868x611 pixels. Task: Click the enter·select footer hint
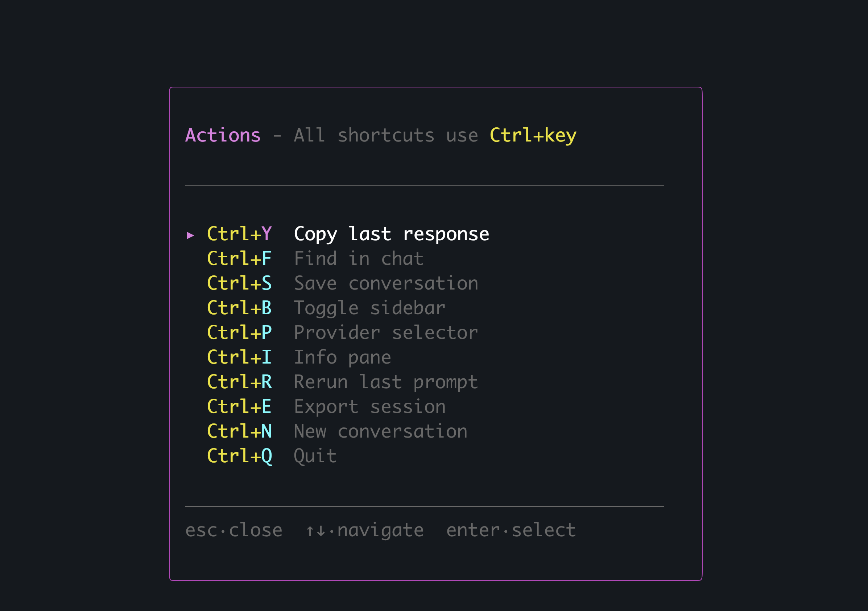[x=511, y=530]
